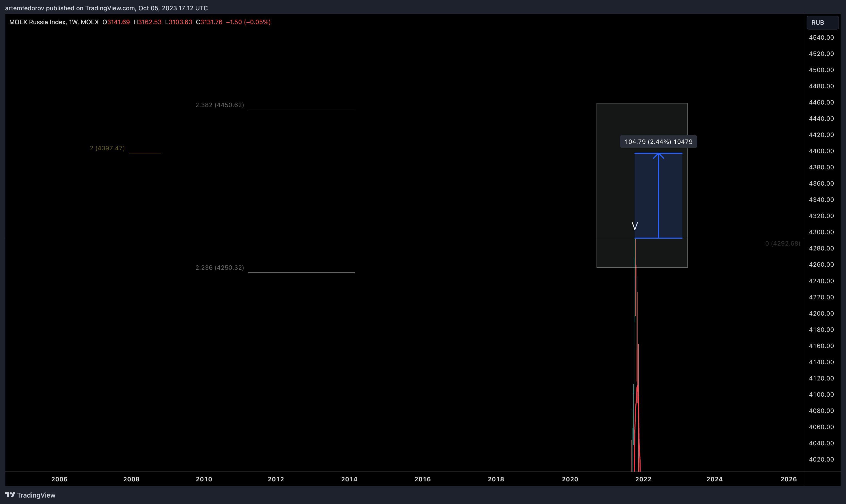Click the Close value C3131.76
Image resolution: width=846 pixels, height=504 pixels.
click(209, 22)
